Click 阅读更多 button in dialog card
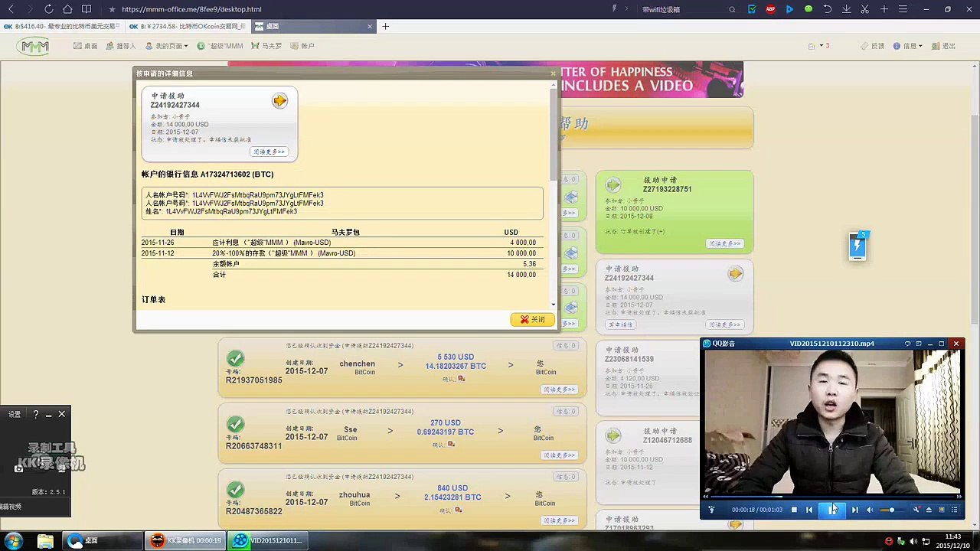The image size is (980, 551). [269, 152]
